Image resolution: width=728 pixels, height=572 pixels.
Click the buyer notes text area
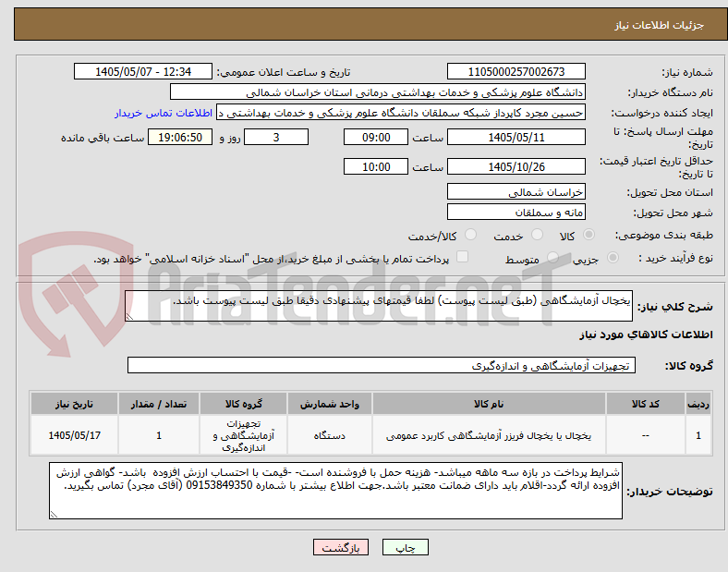335,491
